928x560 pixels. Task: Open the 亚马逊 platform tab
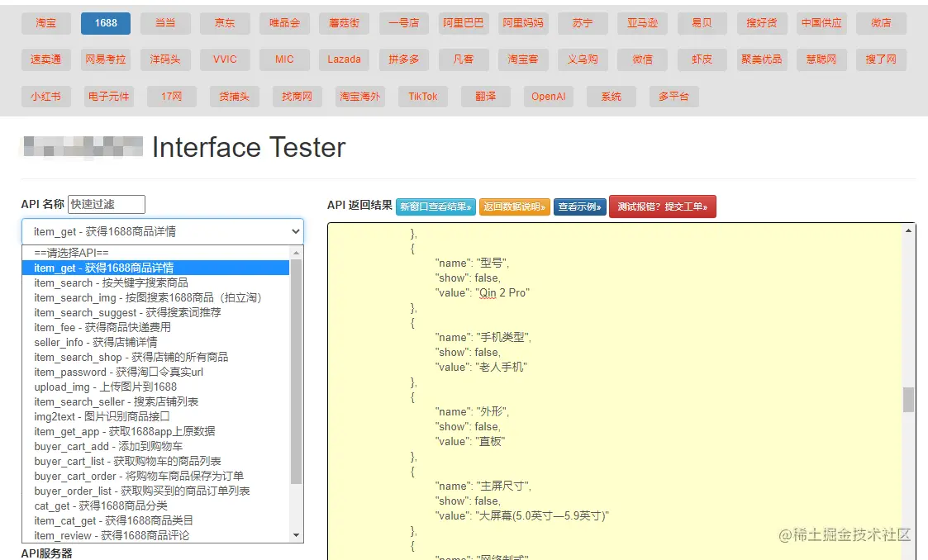coord(642,23)
